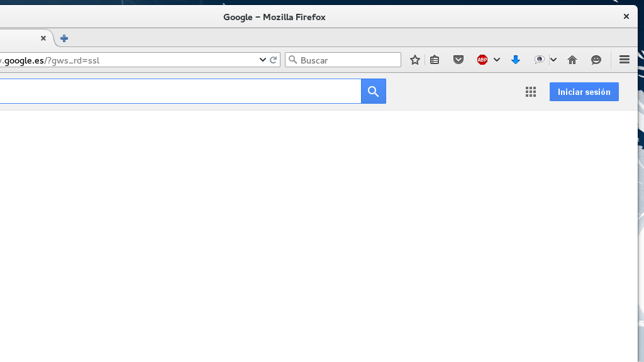
Task: Save the page to Pocket
Action: (458, 59)
